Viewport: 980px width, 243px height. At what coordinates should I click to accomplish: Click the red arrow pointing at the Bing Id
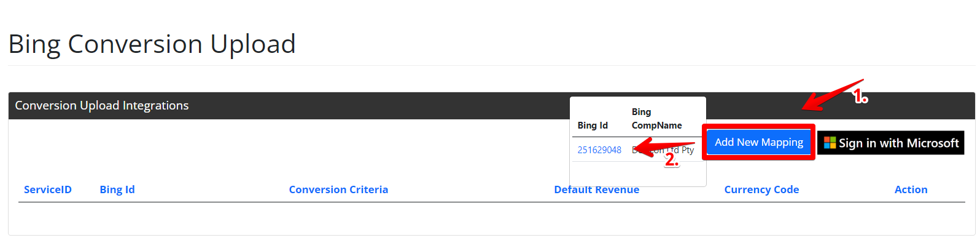[x=663, y=149]
